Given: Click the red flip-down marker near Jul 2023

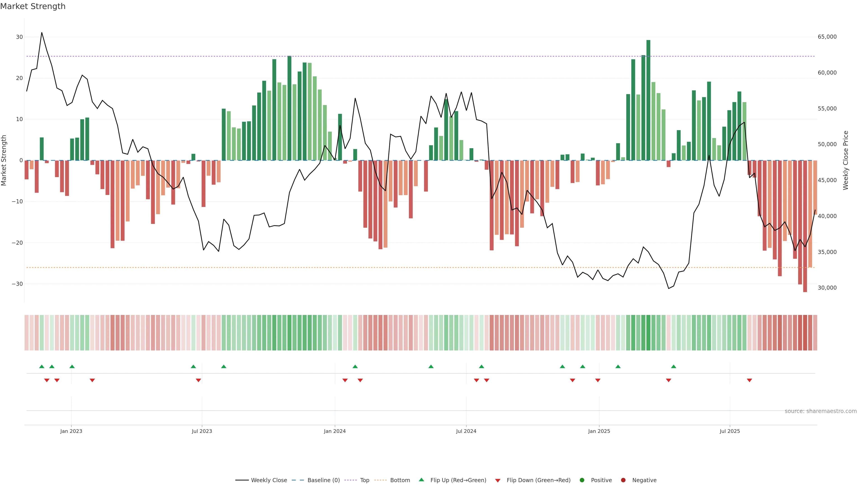Looking at the screenshot, I should point(198,380).
